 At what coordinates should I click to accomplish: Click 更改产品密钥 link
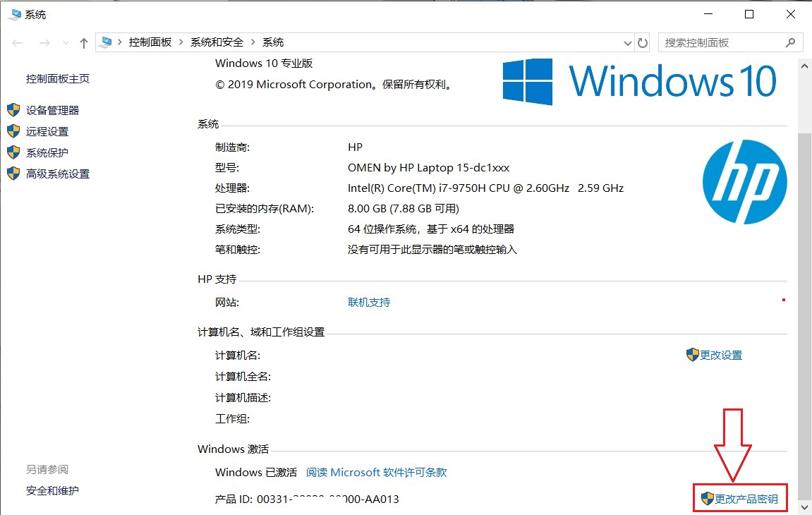(746, 499)
